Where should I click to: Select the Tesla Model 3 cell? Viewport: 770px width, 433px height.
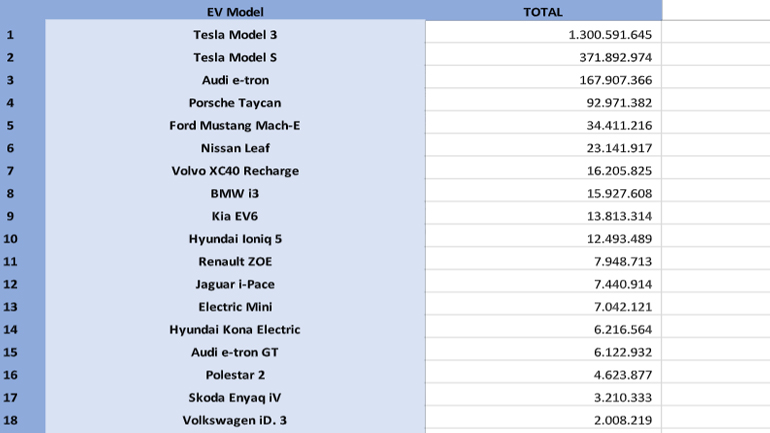click(x=235, y=35)
